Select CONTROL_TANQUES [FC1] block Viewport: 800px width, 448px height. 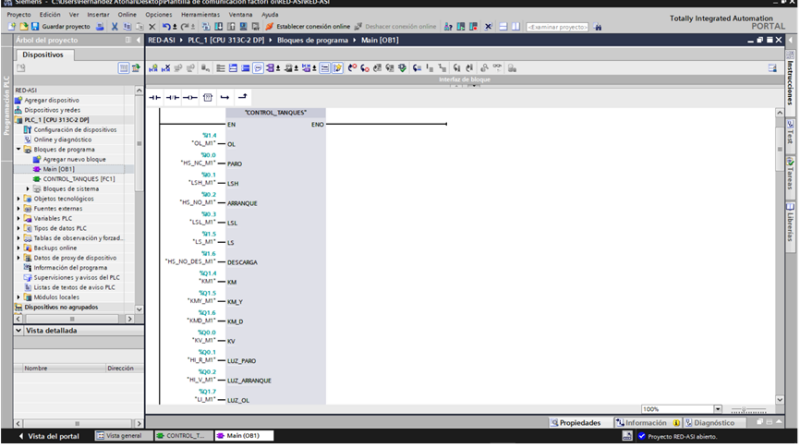point(79,179)
